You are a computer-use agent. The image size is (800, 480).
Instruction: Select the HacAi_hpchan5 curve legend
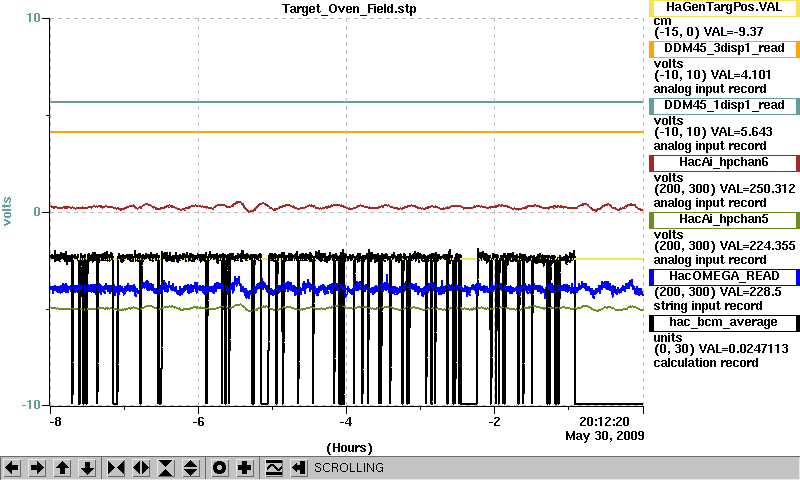(x=724, y=220)
